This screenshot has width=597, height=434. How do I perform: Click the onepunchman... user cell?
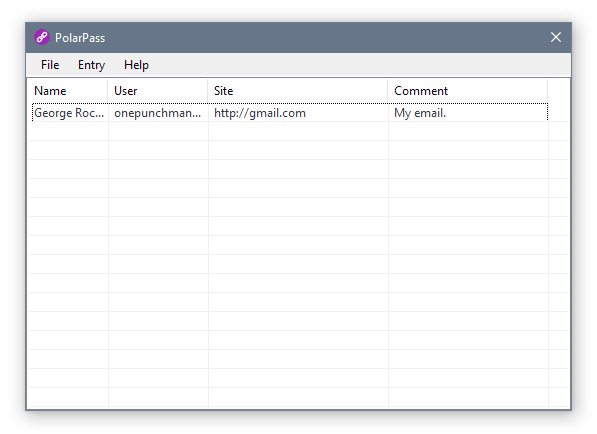(158, 113)
